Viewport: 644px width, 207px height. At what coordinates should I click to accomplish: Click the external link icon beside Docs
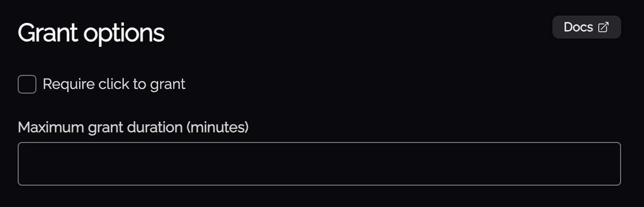[x=603, y=28]
